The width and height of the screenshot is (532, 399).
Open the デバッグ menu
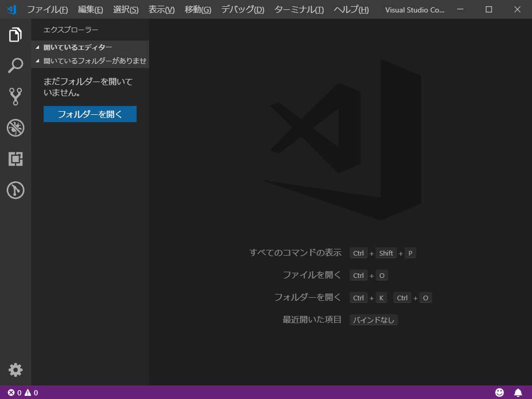243,9
